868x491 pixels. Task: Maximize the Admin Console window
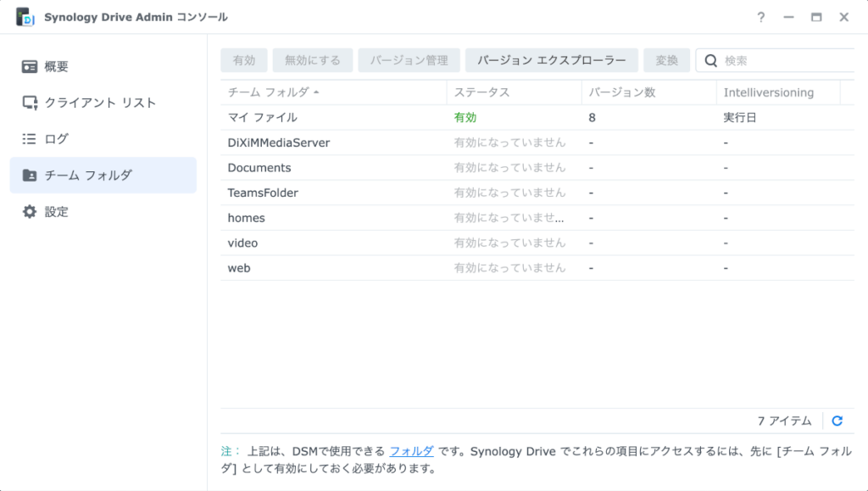[816, 17]
